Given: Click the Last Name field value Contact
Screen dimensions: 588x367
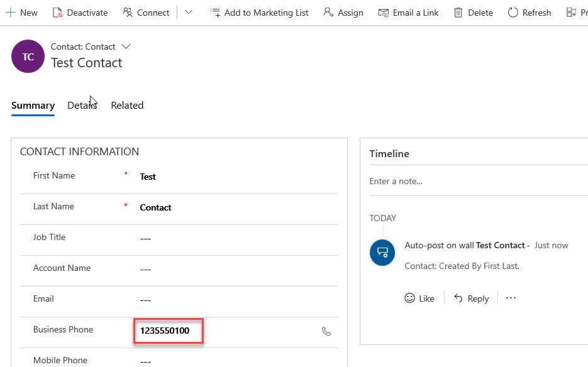Looking at the screenshot, I should (155, 207).
